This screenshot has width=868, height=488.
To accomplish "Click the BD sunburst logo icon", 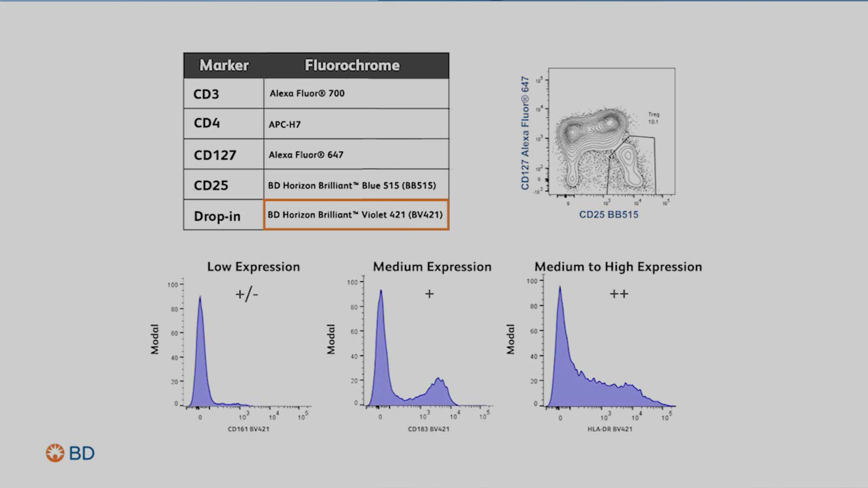I will pos(55,453).
